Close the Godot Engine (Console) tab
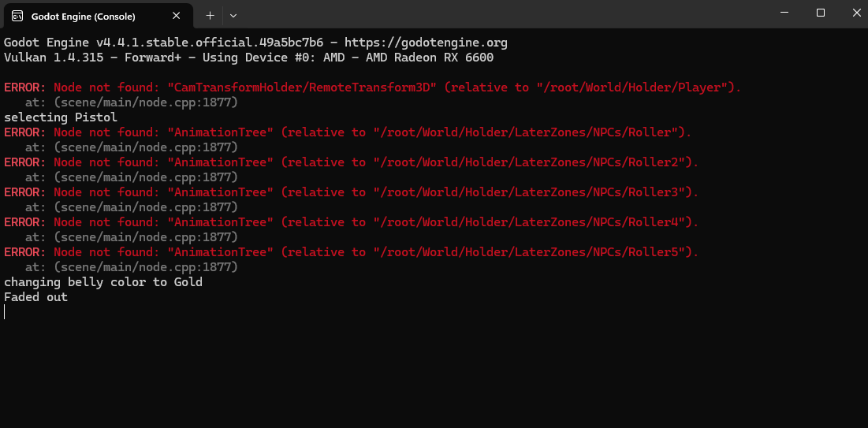The width and height of the screenshot is (868, 428). coord(176,16)
